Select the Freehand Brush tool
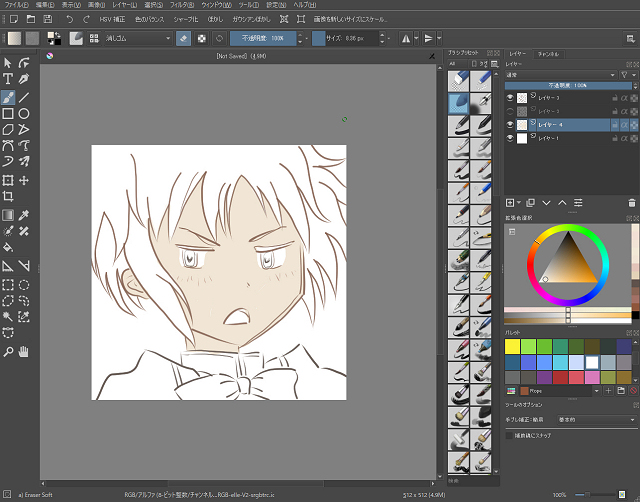The height and width of the screenshot is (502, 640). [8, 98]
